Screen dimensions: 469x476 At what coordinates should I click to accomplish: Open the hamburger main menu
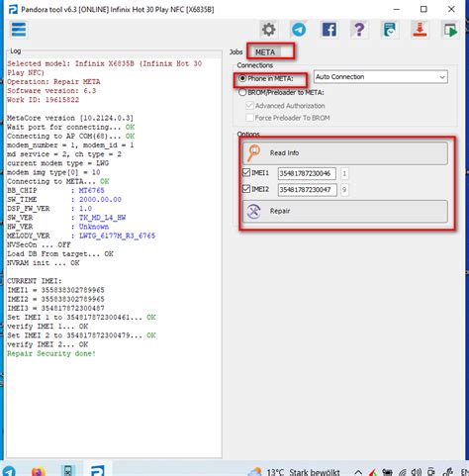tap(19, 30)
